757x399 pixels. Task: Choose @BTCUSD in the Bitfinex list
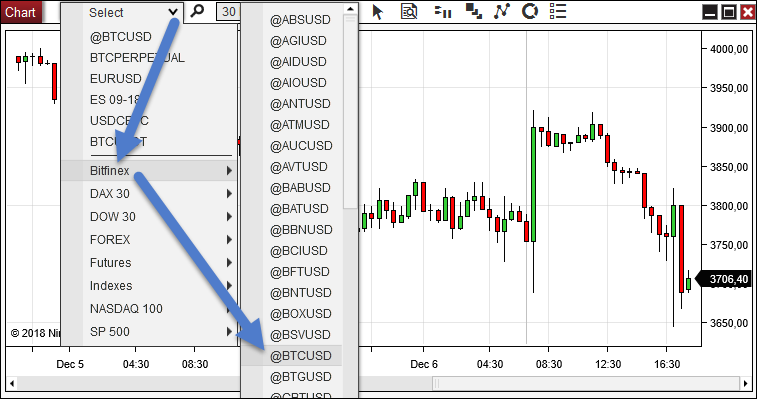pos(300,356)
